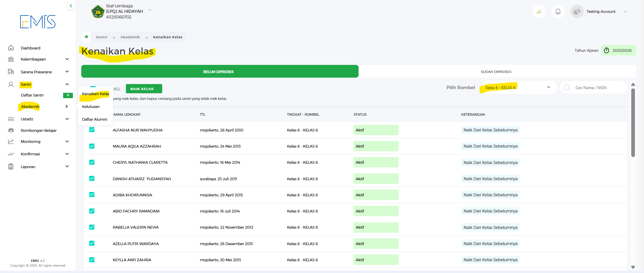Click the Monitoring chart icon

tap(11, 142)
